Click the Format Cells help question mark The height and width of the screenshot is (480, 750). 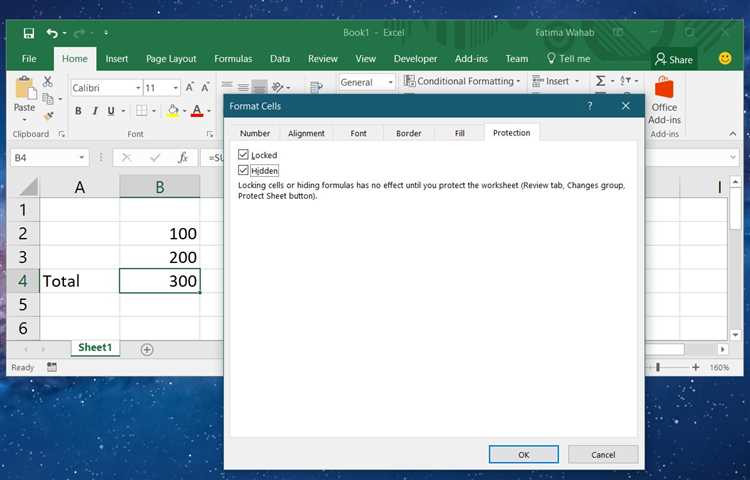pos(589,106)
